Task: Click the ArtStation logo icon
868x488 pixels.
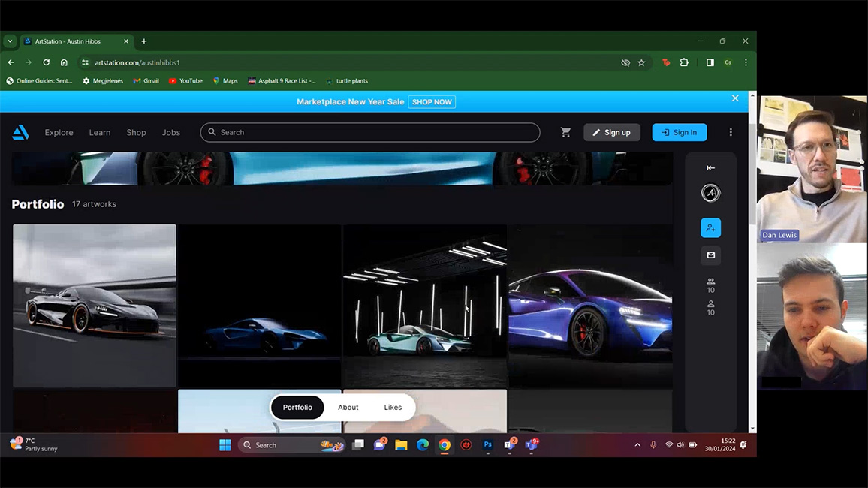Action: click(x=20, y=133)
